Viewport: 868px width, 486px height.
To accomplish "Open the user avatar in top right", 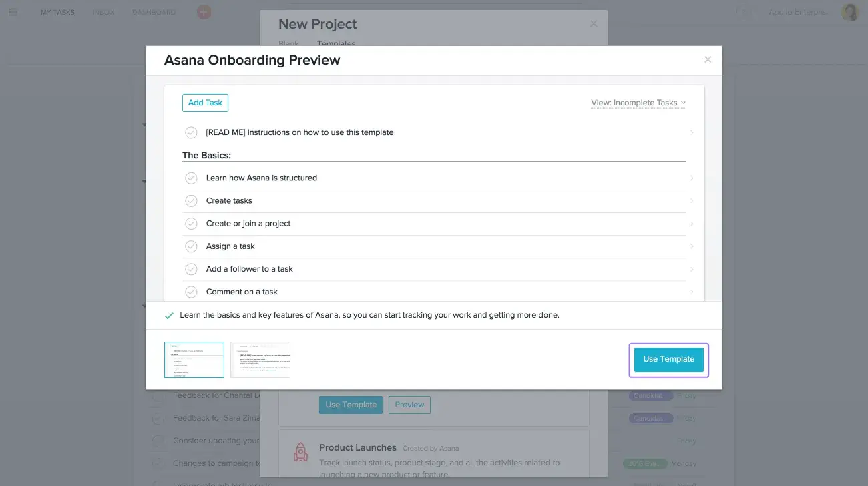I will click(x=849, y=12).
